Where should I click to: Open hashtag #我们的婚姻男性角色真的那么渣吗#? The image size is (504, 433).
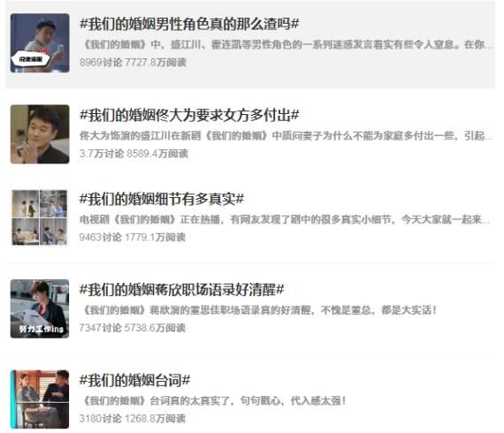click(x=189, y=24)
